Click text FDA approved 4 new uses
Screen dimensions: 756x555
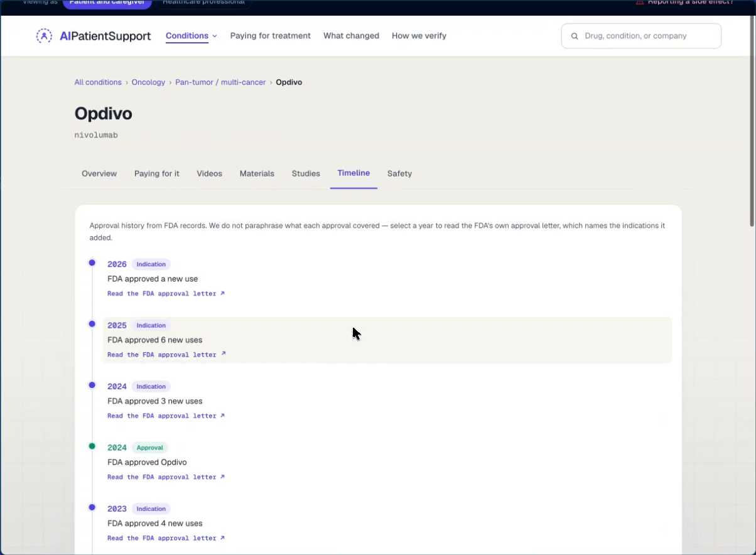pyautogui.click(x=155, y=523)
